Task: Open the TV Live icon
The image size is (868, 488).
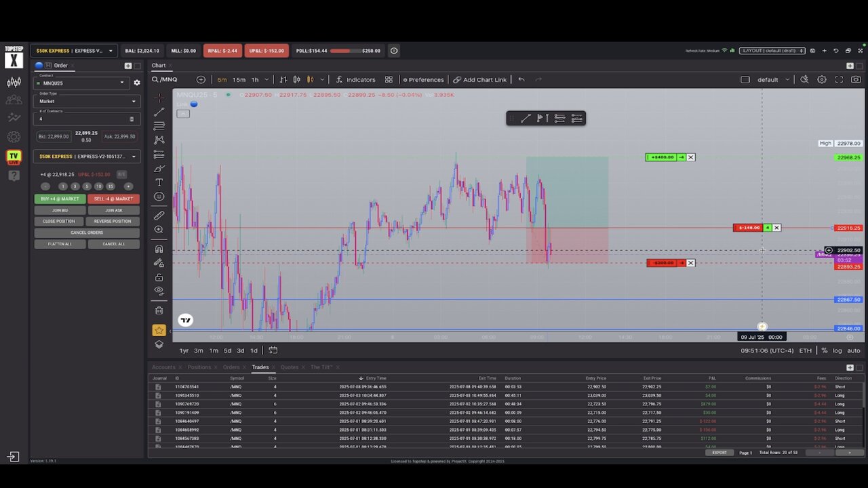Action: 14,157
